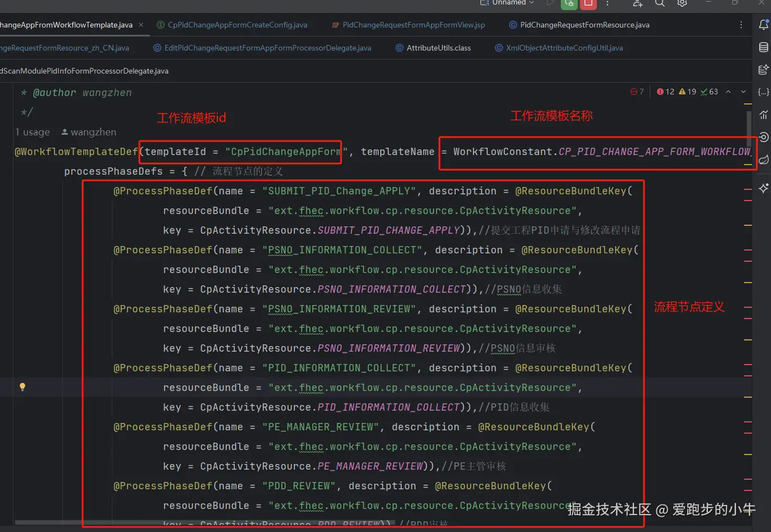Click the green typo count indicator 63
Screen dimensions: 771x532
click(709, 92)
